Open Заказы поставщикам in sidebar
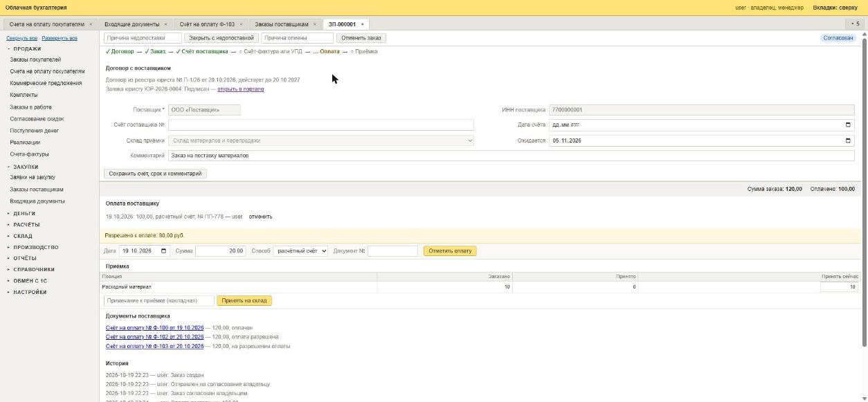This screenshot has width=868, height=402. coord(37,190)
